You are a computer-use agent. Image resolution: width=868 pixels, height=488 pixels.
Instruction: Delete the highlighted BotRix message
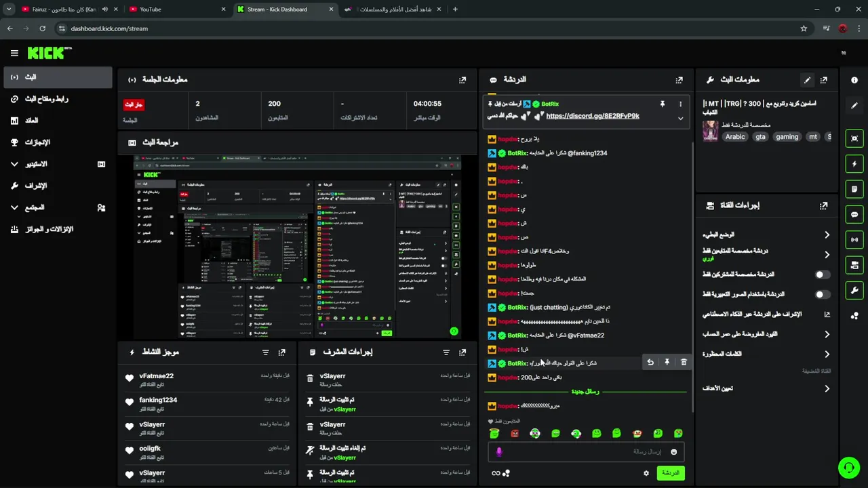684,363
